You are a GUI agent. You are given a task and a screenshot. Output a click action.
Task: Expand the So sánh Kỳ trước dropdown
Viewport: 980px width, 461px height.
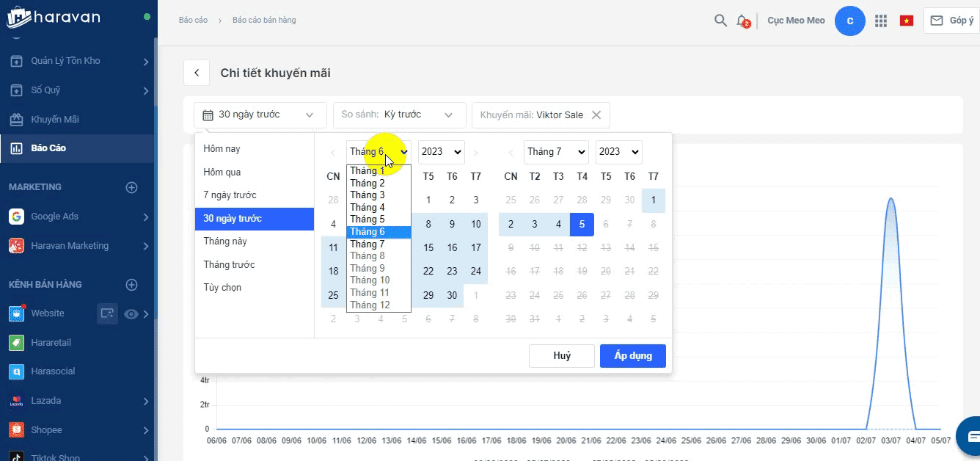click(399, 115)
